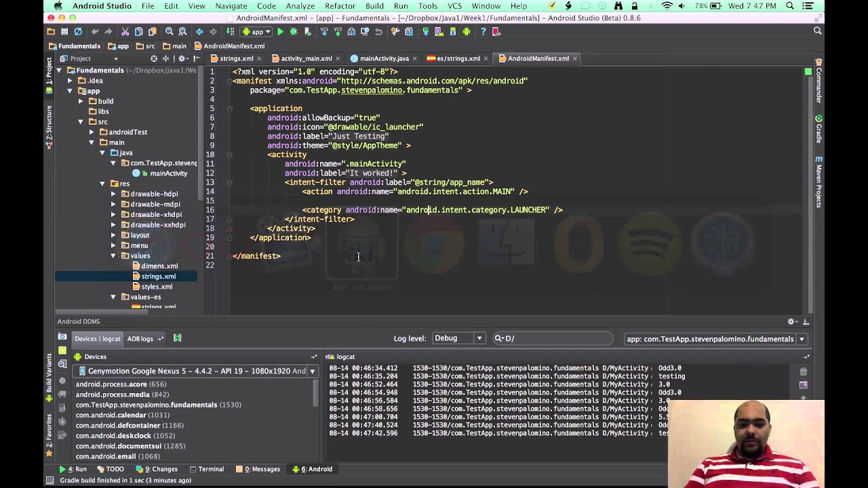
Task: Click the Redo arrow in the toolbar
Action: [x=108, y=32]
